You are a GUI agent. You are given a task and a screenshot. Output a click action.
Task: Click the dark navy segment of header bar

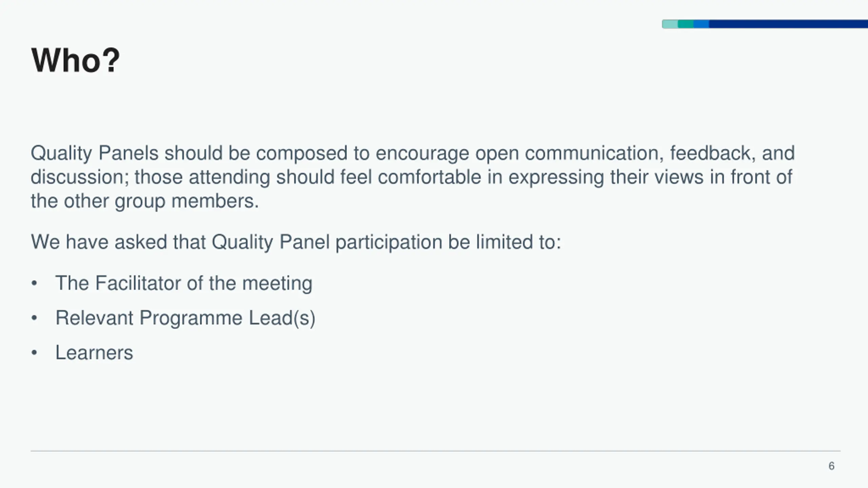[788, 24]
